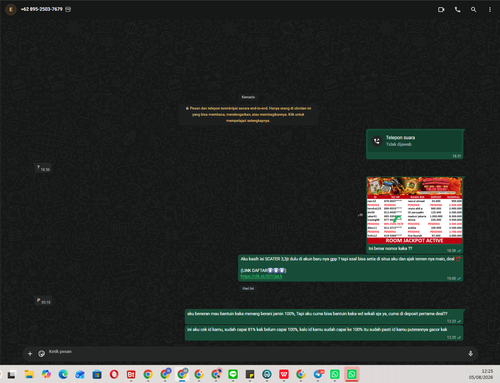The height and width of the screenshot is (383, 500).
Task: Open the Opera browser taskbar icon
Action: click(x=114, y=374)
